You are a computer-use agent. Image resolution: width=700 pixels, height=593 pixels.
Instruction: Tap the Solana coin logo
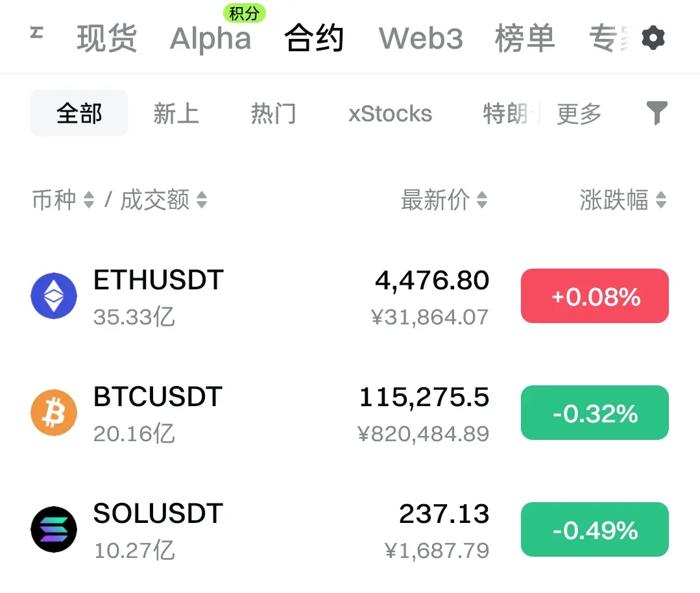pyautogui.click(x=54, y=529)
